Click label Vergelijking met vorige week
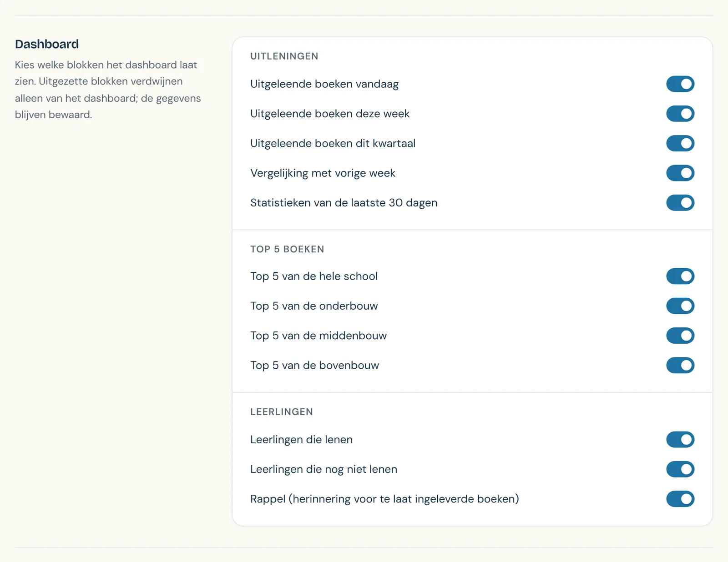Viewport: 728px width, 562px height. point(323,173)
